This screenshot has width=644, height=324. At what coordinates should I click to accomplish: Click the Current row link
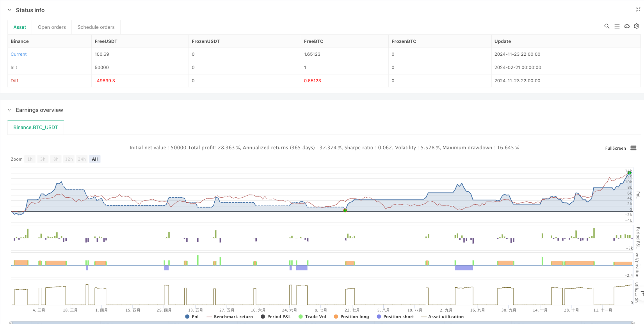pyautogui.click(x=19, y=54)
